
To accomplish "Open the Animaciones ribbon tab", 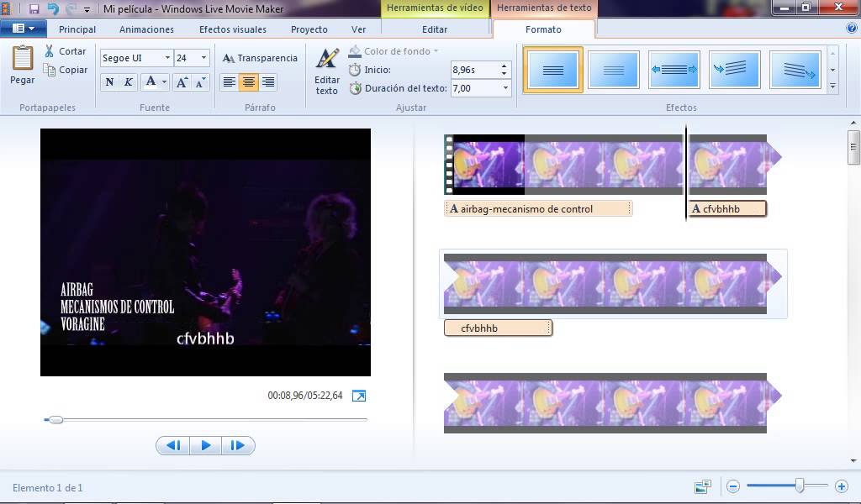I will tap(146, 29).
